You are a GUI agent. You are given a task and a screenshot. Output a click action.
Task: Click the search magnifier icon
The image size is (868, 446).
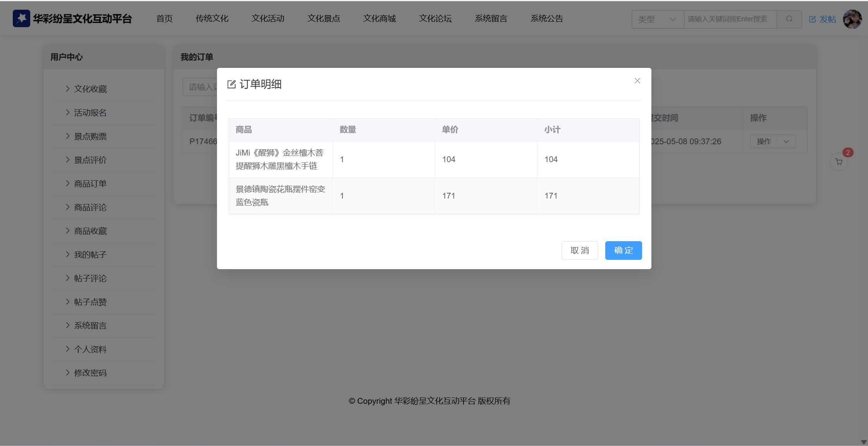[789, 19]
